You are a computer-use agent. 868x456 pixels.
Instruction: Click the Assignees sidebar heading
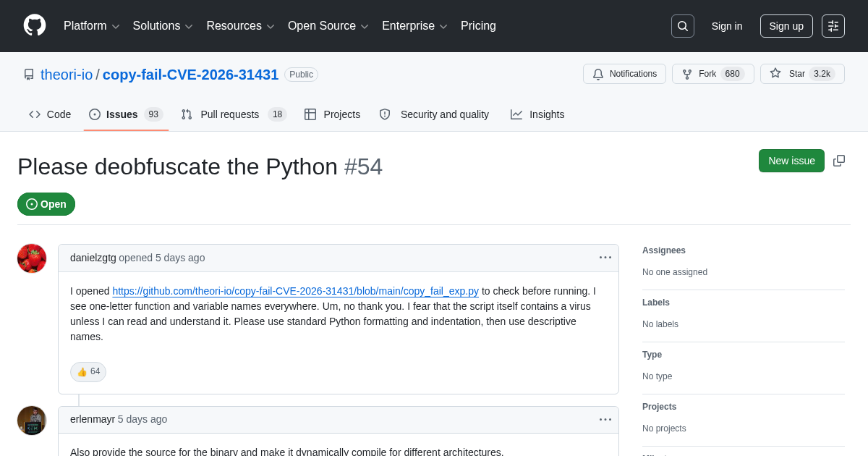click(x=664, y=250)
